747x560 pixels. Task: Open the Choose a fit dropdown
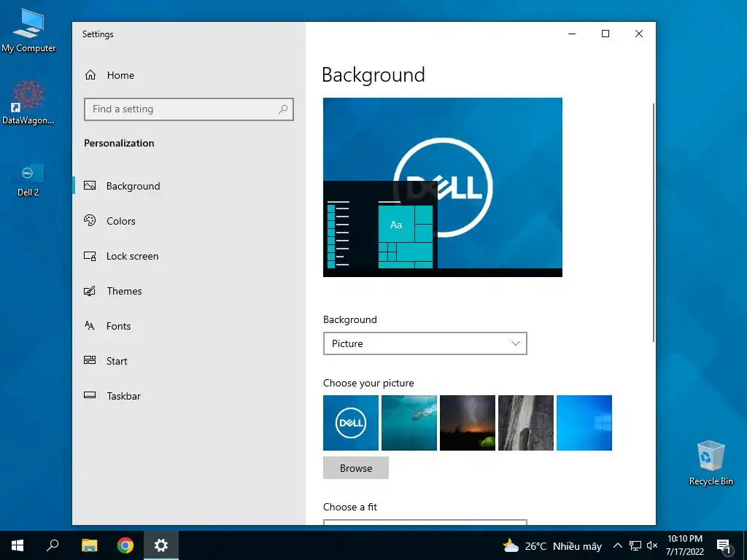425,522
